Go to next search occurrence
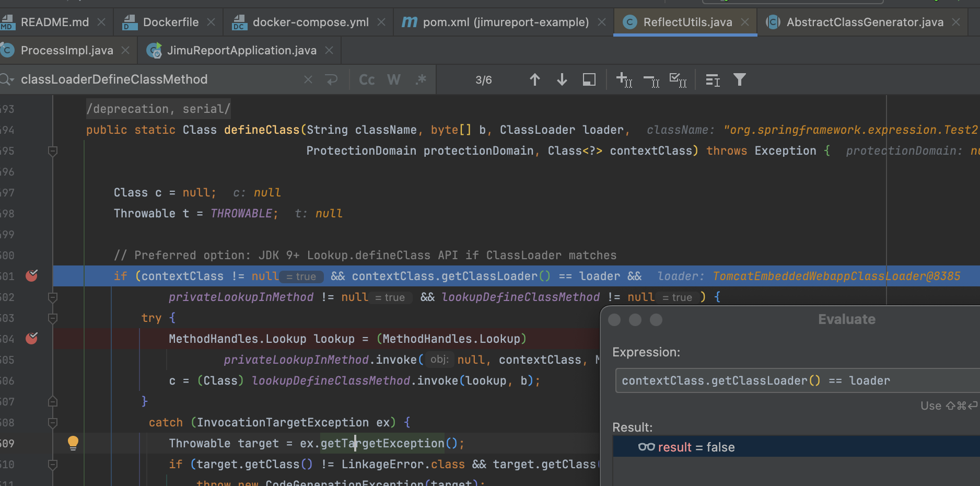This screenshot has width=980, height=486. click(x=562, y=80)
